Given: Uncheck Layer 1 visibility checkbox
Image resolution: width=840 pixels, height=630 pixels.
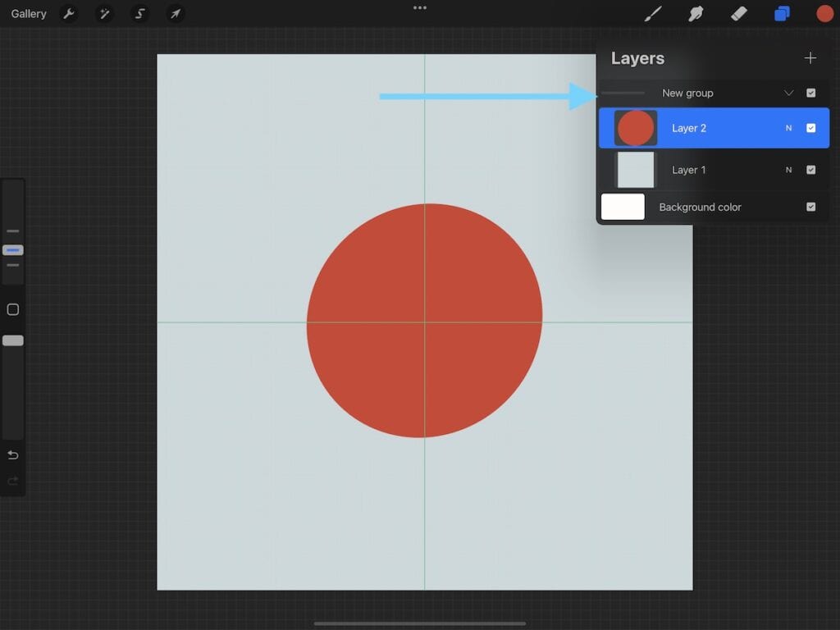Looking at the screenshot, I should point(810,170).
